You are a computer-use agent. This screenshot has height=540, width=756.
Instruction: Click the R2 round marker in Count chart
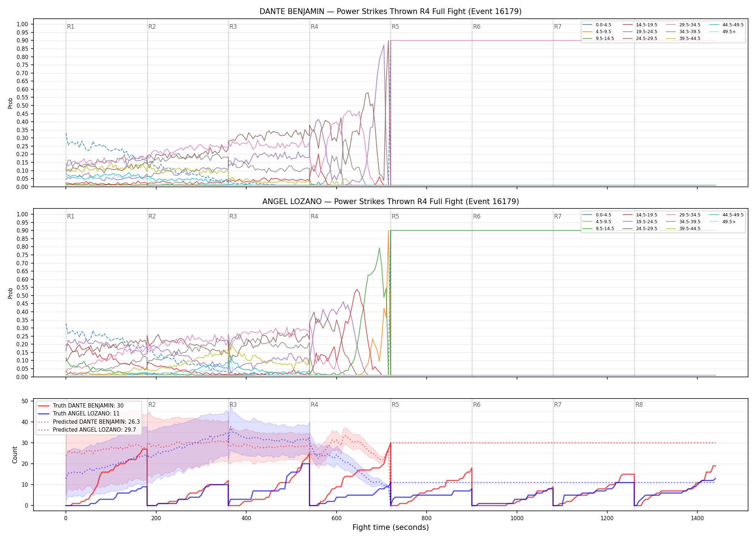(152, 405)
